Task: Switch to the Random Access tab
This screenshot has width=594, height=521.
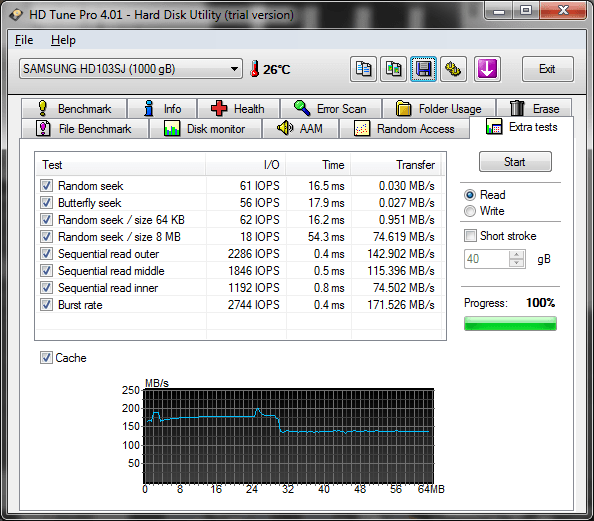Action: (404, 129)
